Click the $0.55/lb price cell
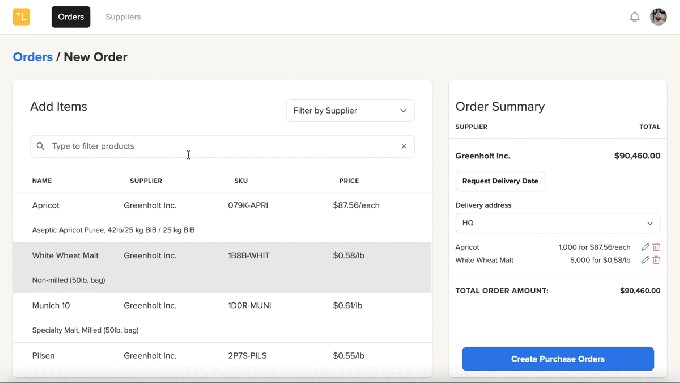 (348, 356)
